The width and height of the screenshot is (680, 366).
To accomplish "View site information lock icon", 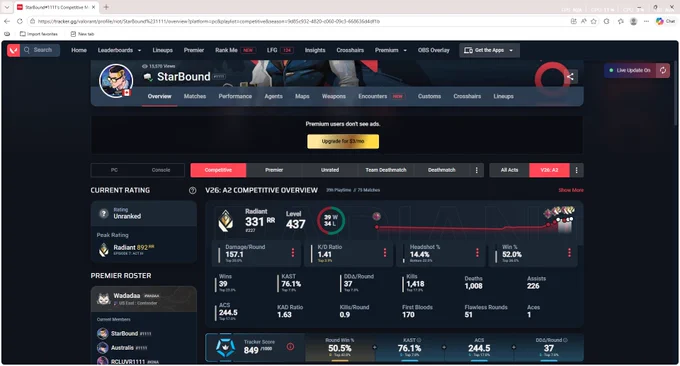I will point(33,21).
